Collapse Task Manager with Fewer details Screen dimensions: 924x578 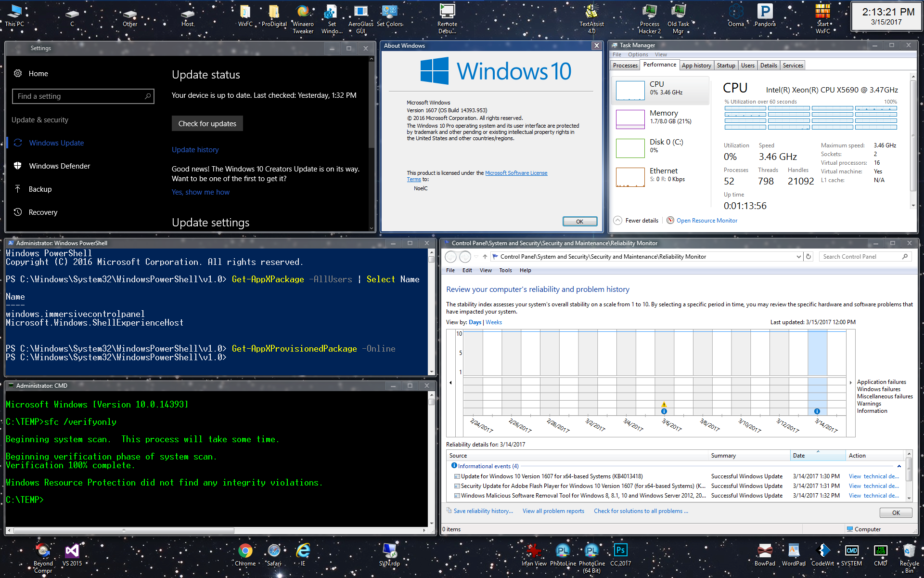click(636, 221)
